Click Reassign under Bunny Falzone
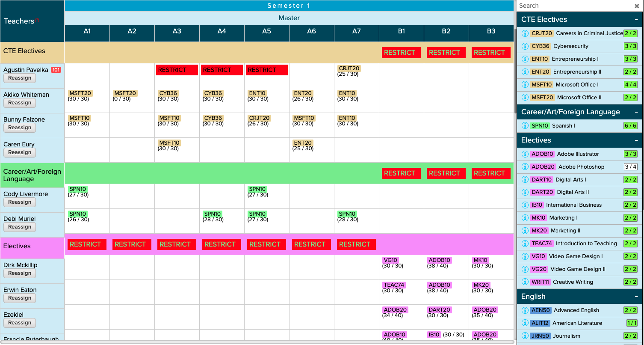 (x=19, y=127)
